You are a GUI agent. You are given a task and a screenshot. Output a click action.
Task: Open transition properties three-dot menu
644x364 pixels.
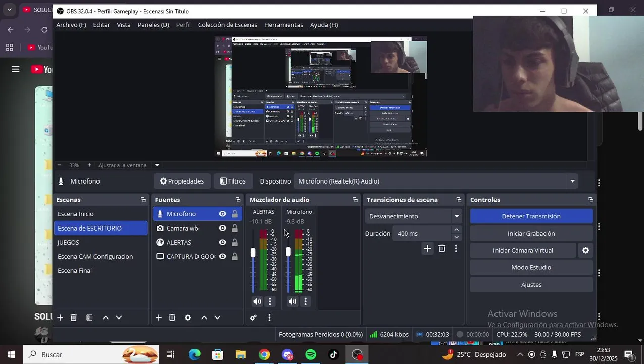click(456, 248)
